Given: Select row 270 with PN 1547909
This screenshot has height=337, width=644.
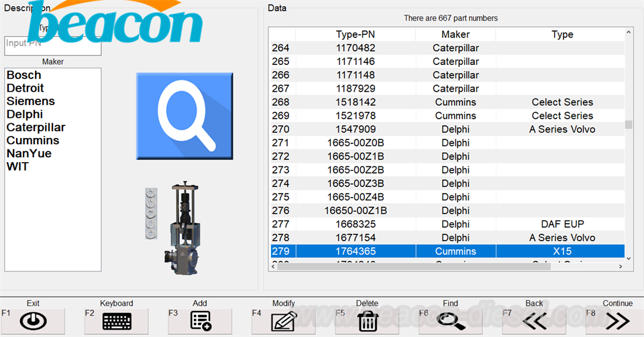Looking at the screenshot, I should pyautogui.click(x=355, y=129).
